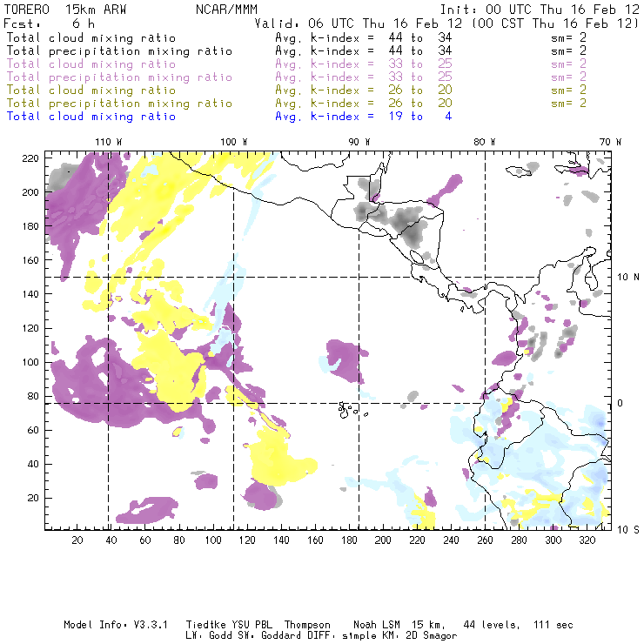
Task: Click x-axis grid tick label "320"
Action: (x=587, y=540)
